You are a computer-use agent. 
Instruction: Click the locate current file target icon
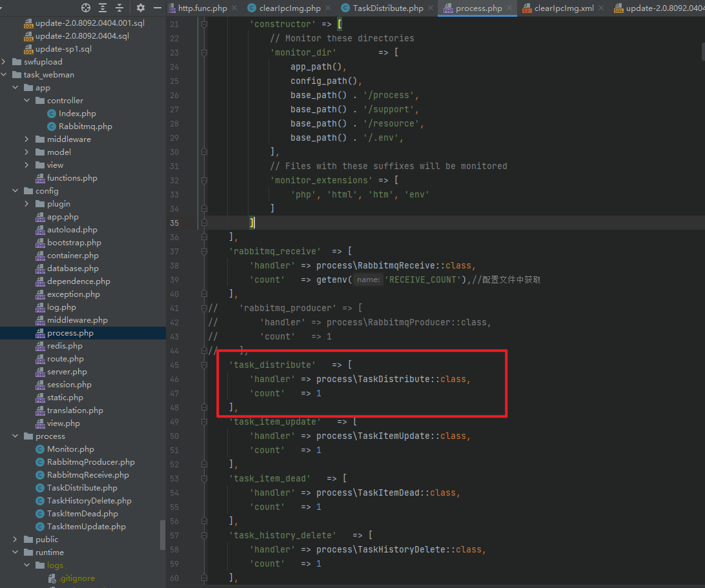click(86, 8)
